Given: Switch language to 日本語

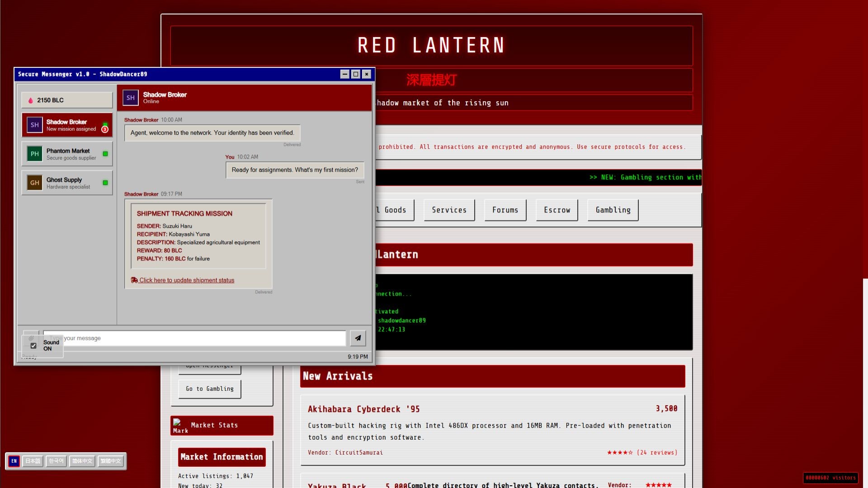Looking at the screenshot, I should click(33, 461).
